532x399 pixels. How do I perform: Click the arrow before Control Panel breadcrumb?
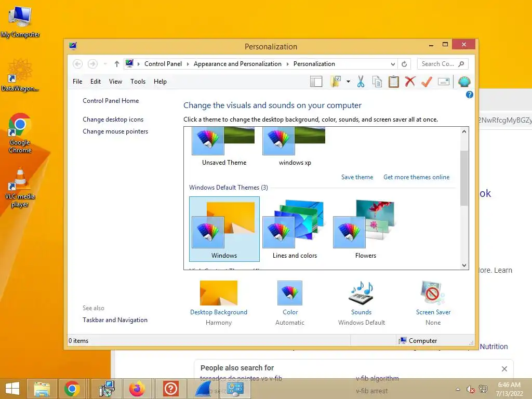pyautogui.click(x=138, y=64)
